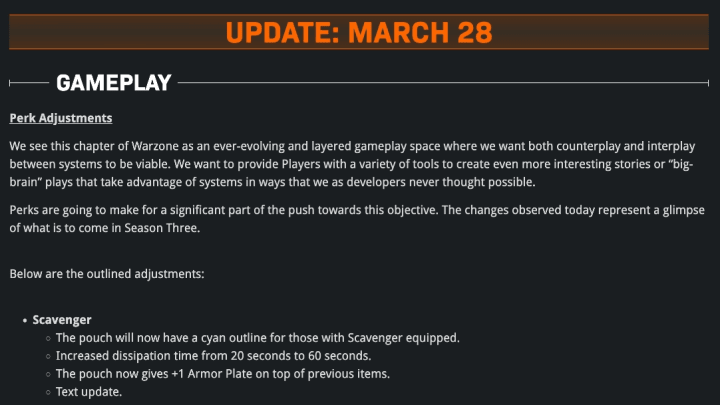
Task: Click the Text update bullet item
Action: (x=89, y=392)
